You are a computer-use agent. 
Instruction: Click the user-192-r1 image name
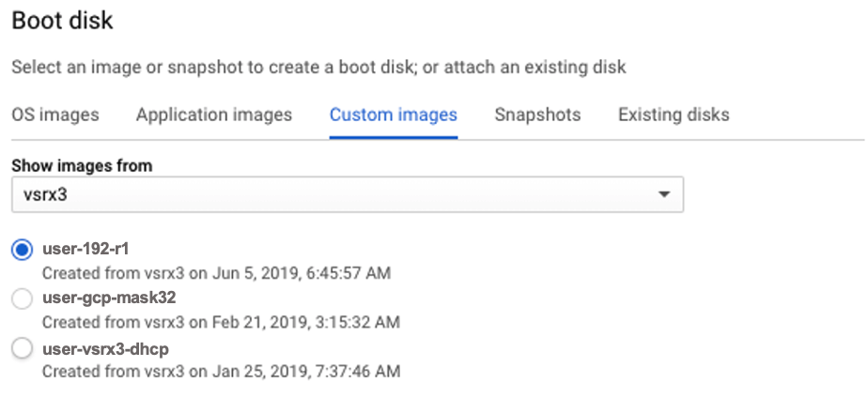click(85, 250)
